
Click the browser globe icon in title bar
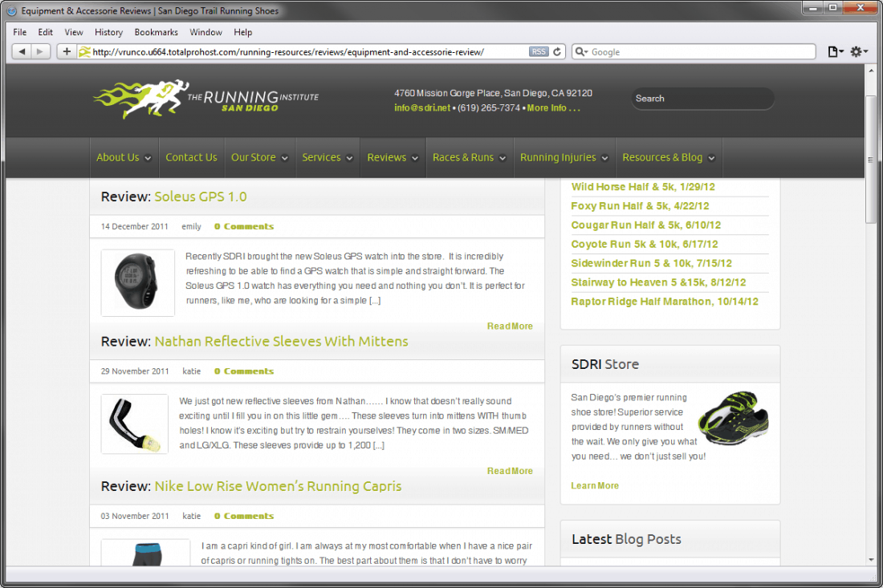[11, 10]
